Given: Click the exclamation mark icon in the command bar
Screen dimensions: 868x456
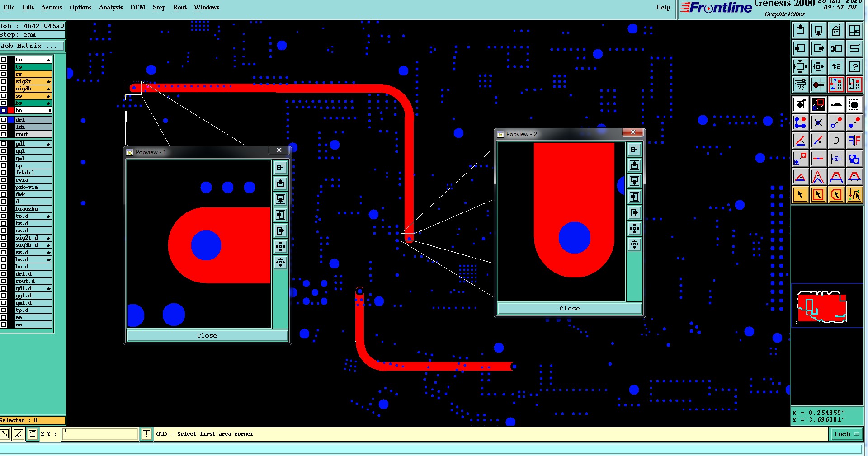Looking at the screenshot, I should (x=146, y=434).
